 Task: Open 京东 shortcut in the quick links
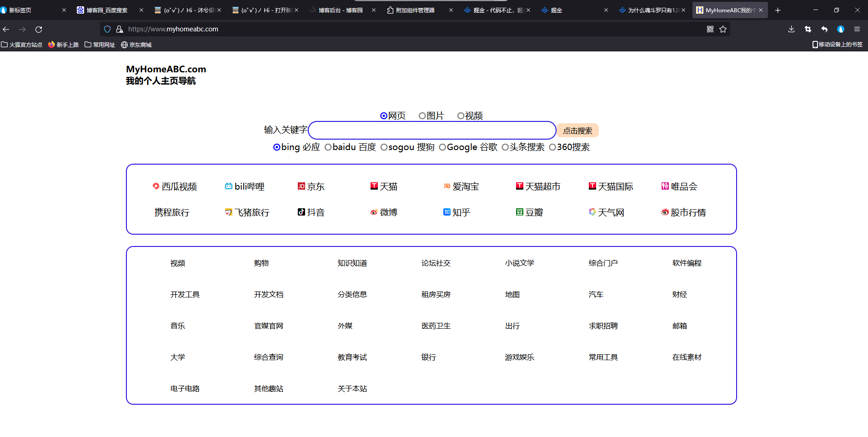point(311,186)
